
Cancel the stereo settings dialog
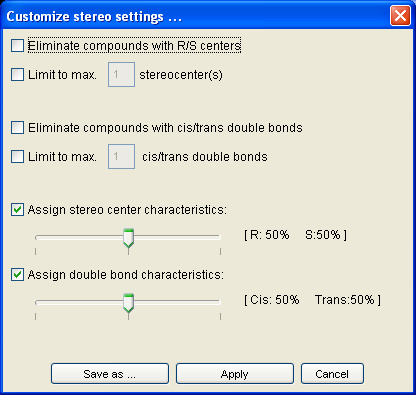pyautogui.click(x=332, y=374)
